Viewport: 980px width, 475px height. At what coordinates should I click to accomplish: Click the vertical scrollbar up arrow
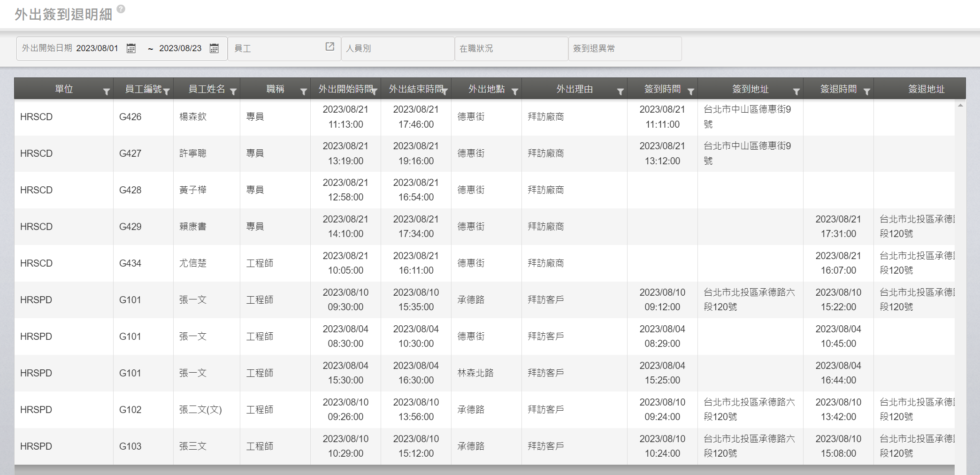(960, 106)
